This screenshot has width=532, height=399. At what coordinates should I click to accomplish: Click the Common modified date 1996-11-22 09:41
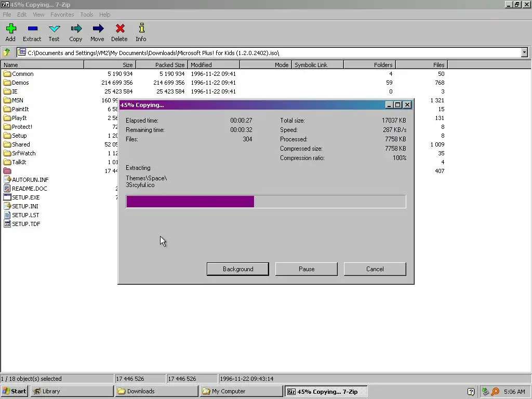[213, 74]
